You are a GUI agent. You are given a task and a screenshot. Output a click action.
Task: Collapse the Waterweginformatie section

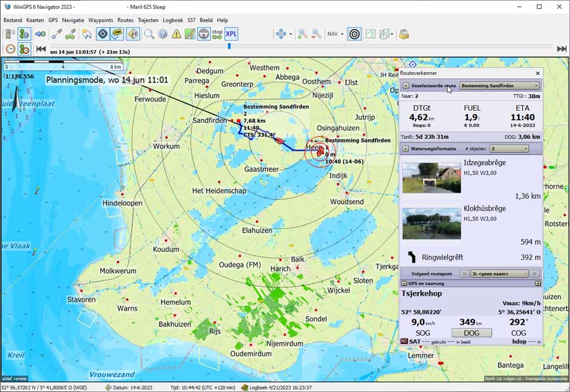coord(406,149)
